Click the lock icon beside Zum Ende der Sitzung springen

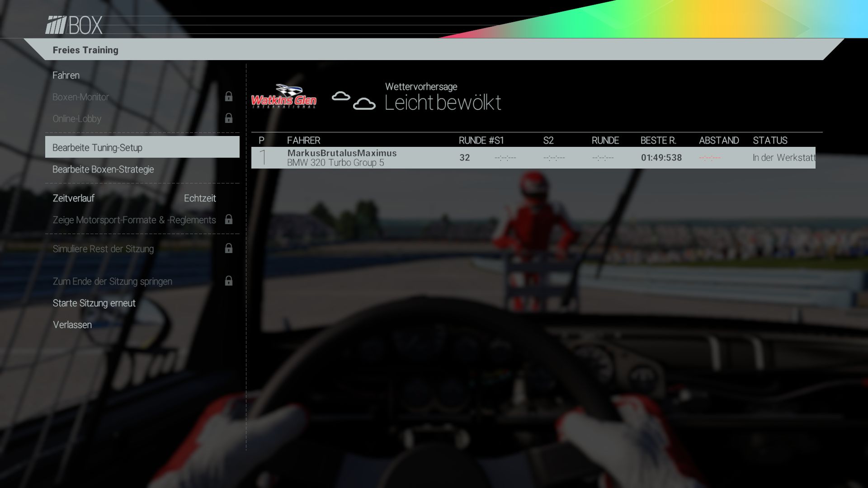coord(229,281)
